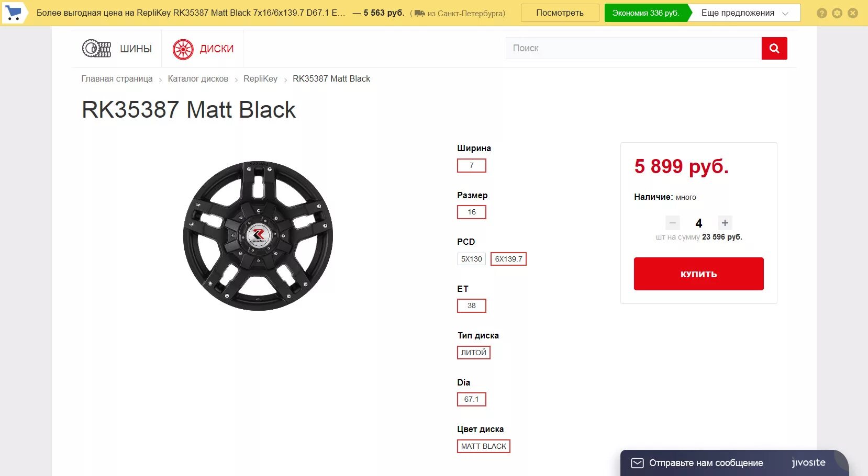Open the help question mark icon

coord(822,13)
